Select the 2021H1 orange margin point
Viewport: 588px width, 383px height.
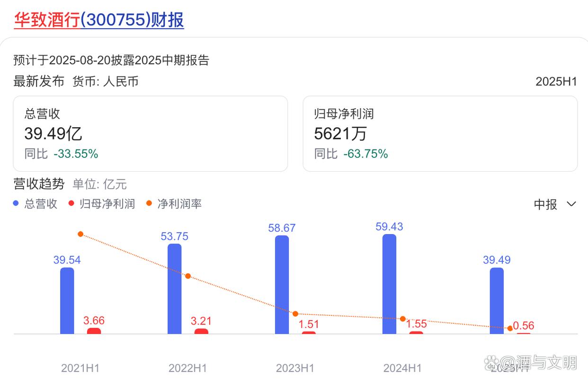[80, 234]
